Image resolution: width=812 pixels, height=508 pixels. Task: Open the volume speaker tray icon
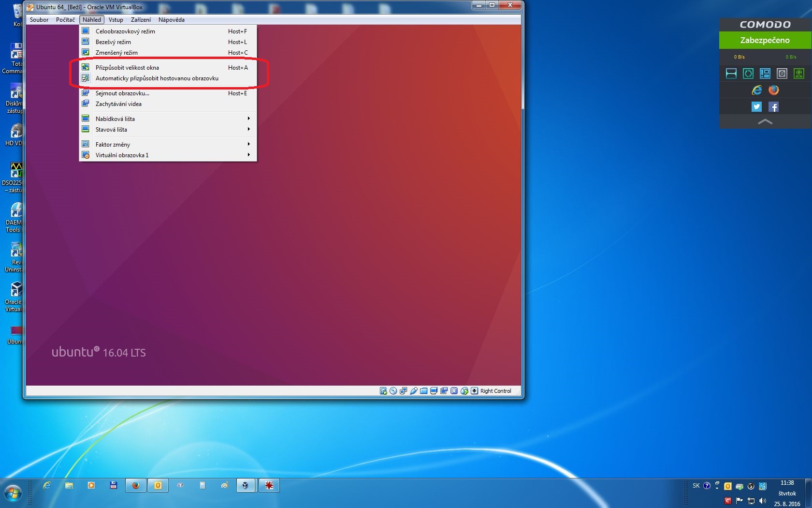point(763,501)
